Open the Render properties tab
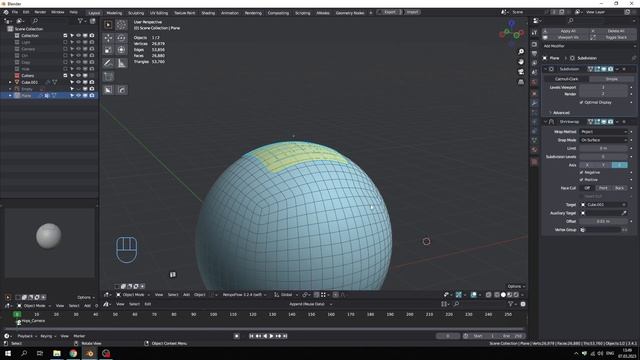 534,44
